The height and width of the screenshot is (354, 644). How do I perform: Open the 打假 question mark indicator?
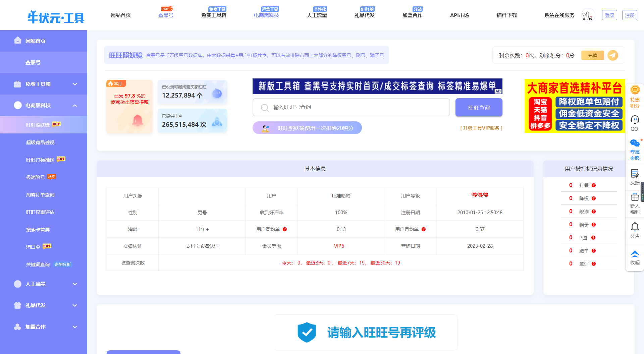594,185
